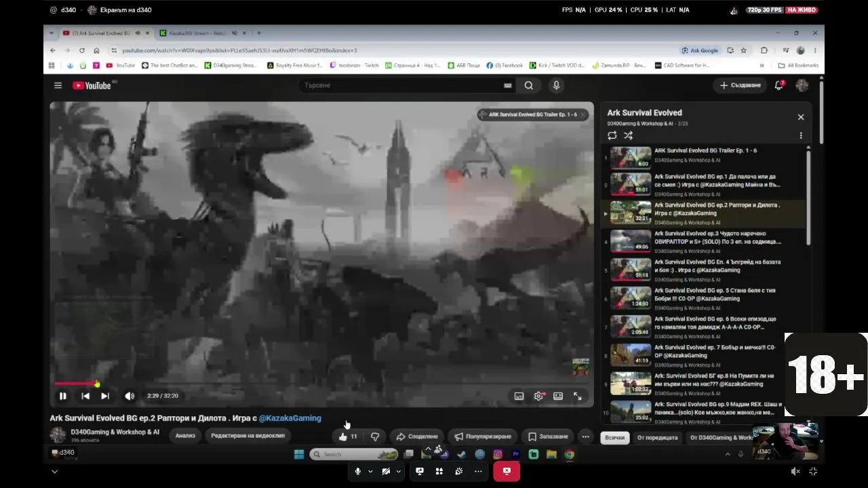Open YouTube notifications bell
Viewport: 868px width, 488px height.
click(779, 85)
